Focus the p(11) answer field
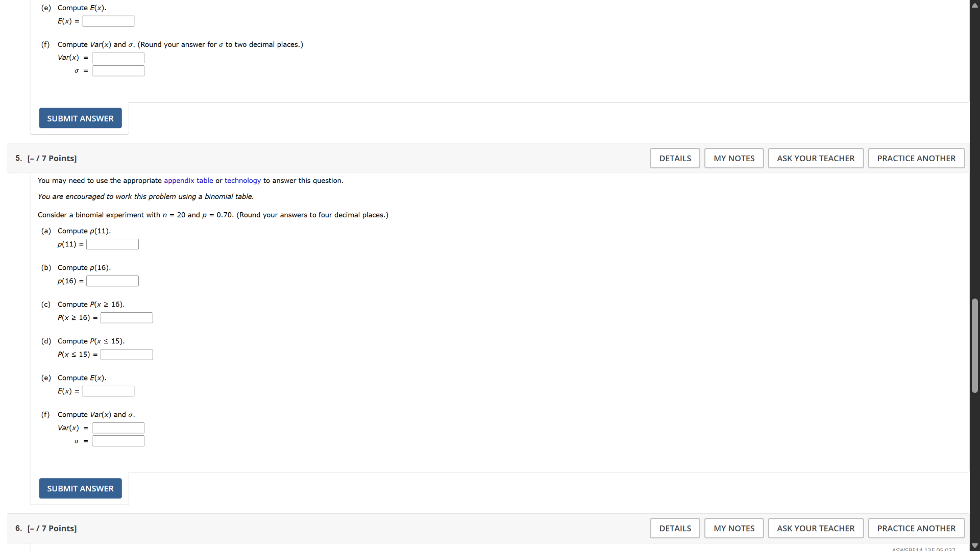980x551 pixels. point(112,244)
